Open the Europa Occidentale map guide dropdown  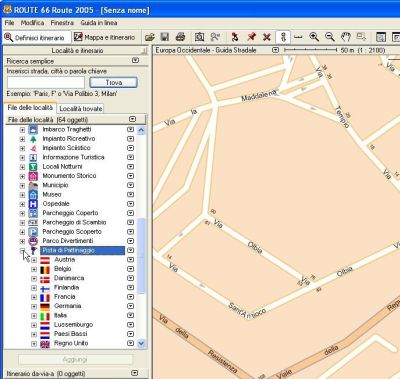point(275,50)
